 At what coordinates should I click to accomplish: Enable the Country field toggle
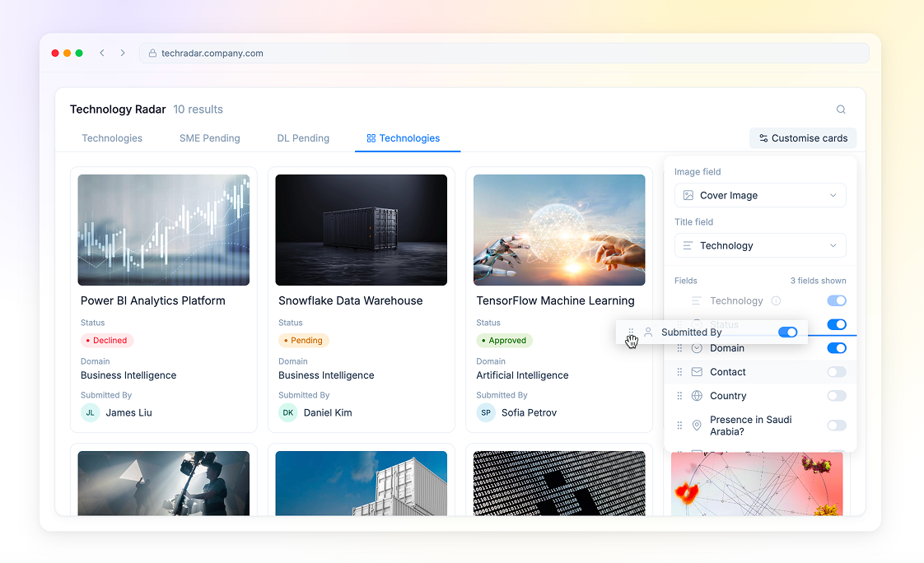837,396
